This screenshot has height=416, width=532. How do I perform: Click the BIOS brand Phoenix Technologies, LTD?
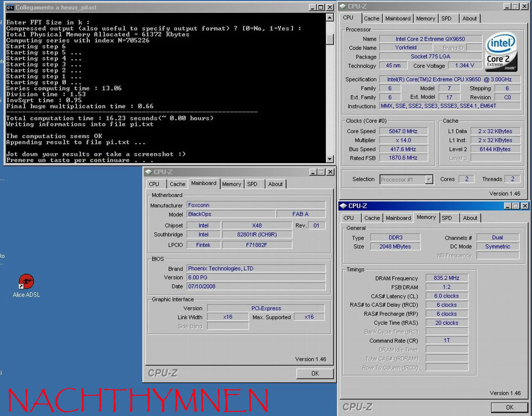[x=256, y=269]
